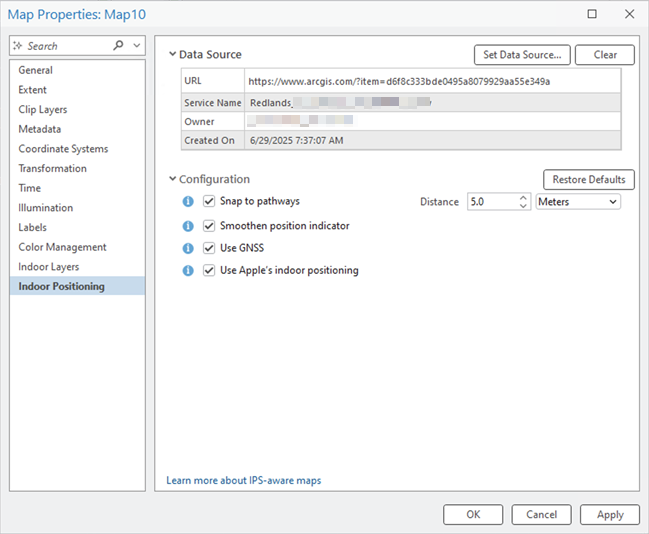This screenshot has height=534, width=649.
Task: Click the Set Data Source button
Action: click(521, 55)
